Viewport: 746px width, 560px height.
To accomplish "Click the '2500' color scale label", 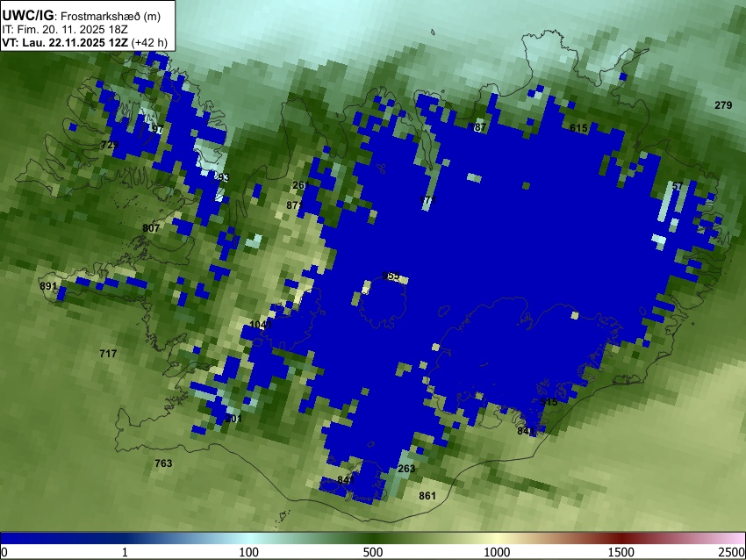I will 732,552.
